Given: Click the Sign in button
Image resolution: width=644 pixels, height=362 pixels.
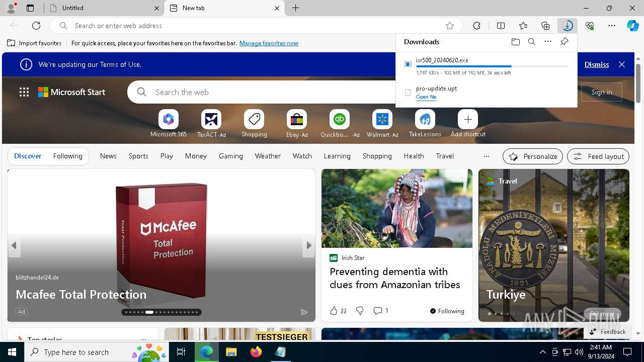Looking at the screenshot, I should point(602,92).
